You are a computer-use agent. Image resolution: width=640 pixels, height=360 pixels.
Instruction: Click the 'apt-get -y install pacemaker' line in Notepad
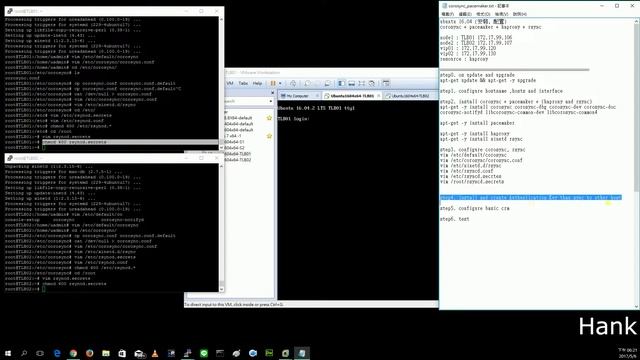tap(477, 123)
